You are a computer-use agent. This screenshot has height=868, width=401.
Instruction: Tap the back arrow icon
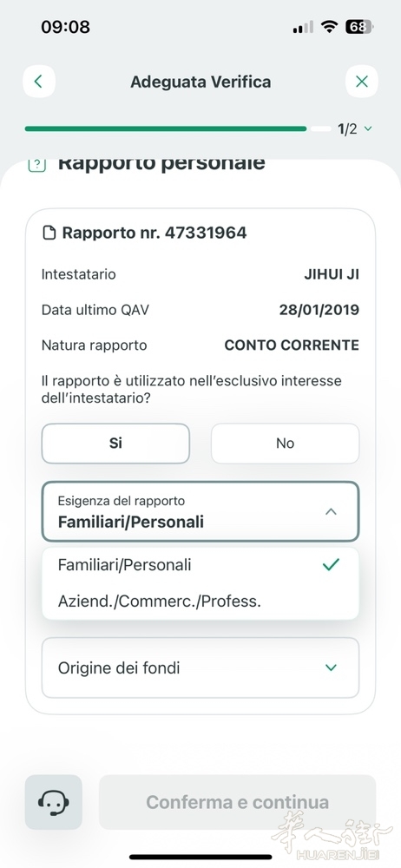coord(39,82)
